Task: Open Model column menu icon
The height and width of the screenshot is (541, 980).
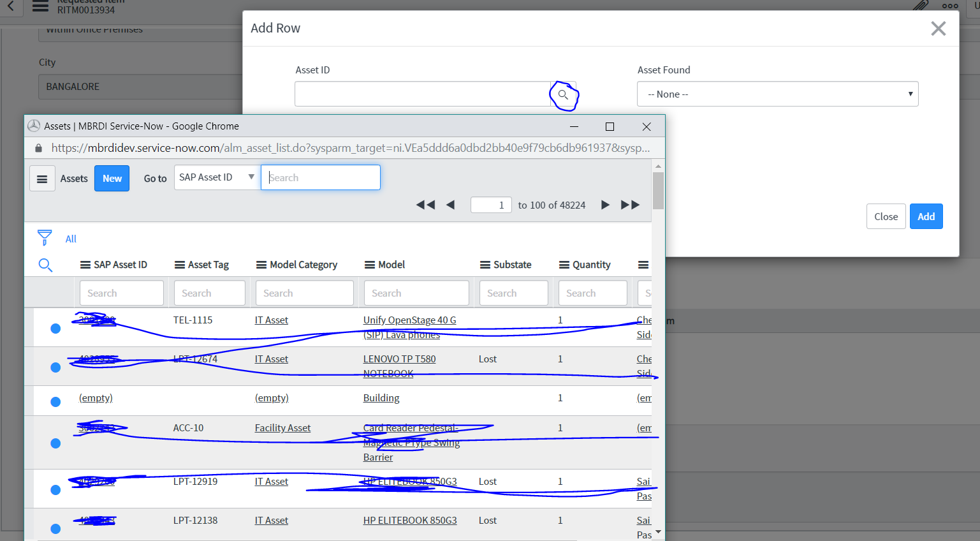Action: (370, 265)
